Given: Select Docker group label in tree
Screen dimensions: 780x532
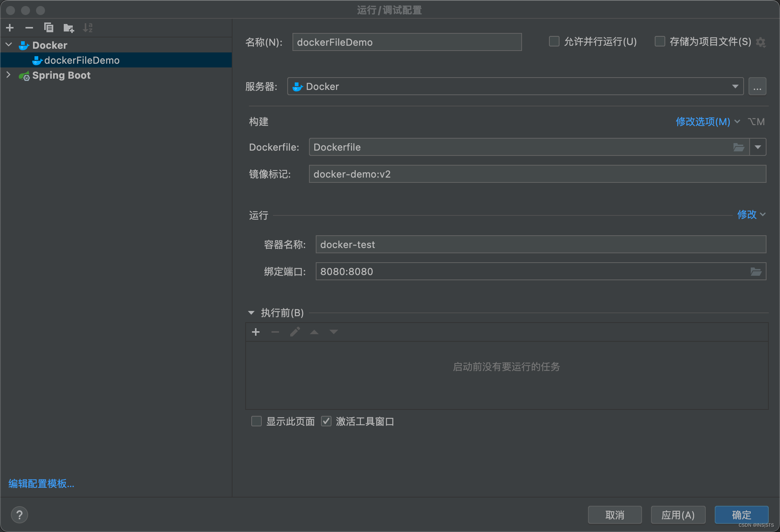Looking at the screenshot, I should (50, 45).
